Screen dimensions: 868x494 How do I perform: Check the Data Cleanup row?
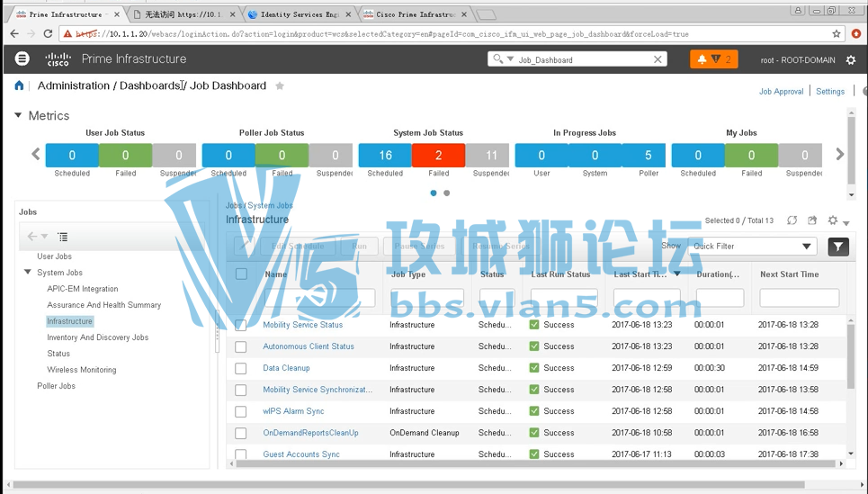tap(241, 368)
